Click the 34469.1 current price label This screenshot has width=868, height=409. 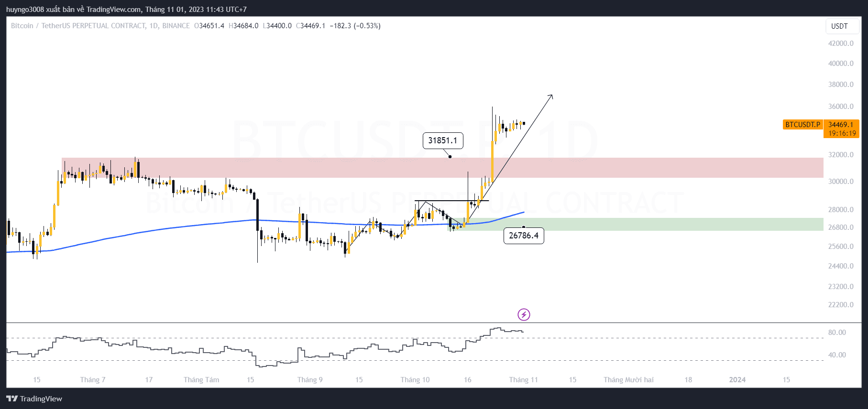pyautogui.click(x=841, y=125)
